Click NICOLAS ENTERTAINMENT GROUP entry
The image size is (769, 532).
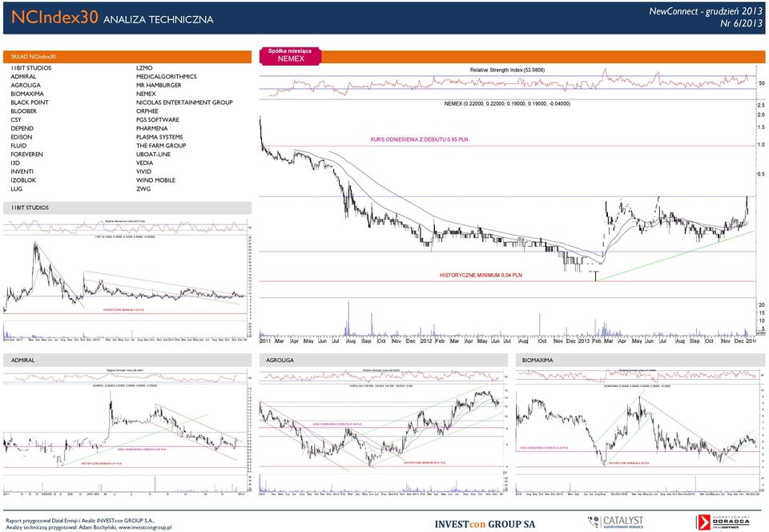pyautogui.click(x=184, y=103)
